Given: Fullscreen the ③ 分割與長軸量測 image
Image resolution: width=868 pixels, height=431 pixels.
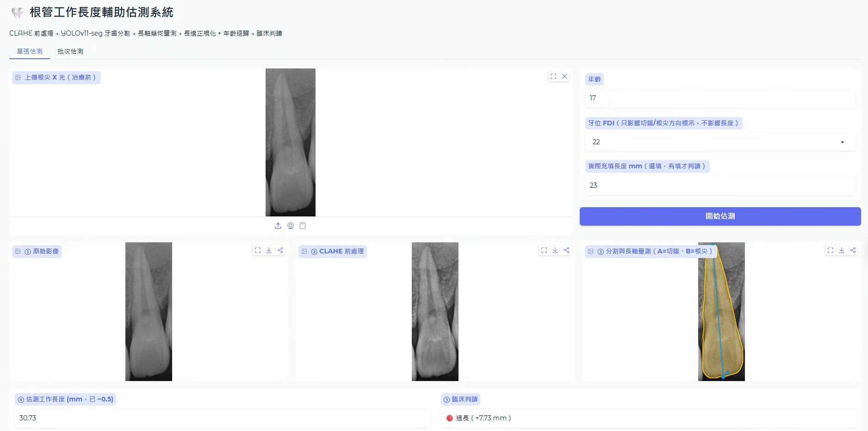Looking at the screenshot, I should click(x=831, y=250).
